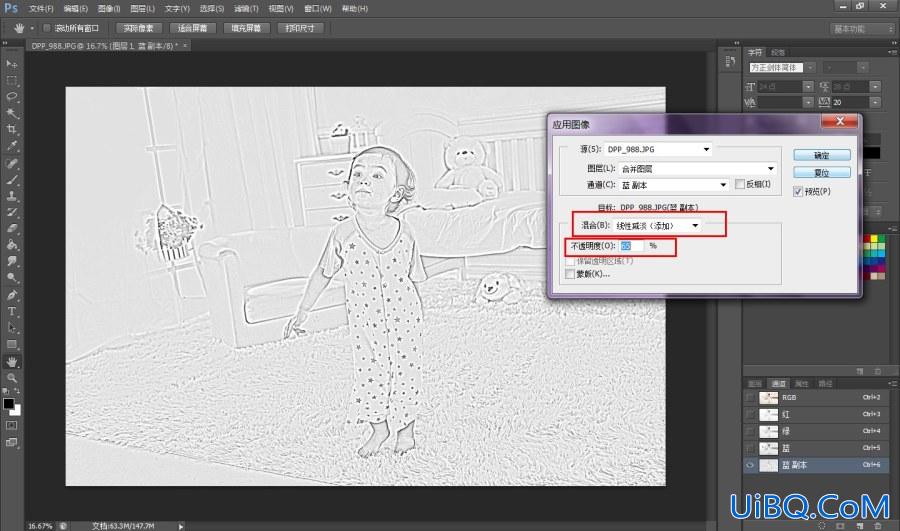Image resolution: width=900 pixels, height=531 pixels.
Task: Enable the 蒙版(K) mask checkbox
Action: pyautogui.click(x=570, y=274)
